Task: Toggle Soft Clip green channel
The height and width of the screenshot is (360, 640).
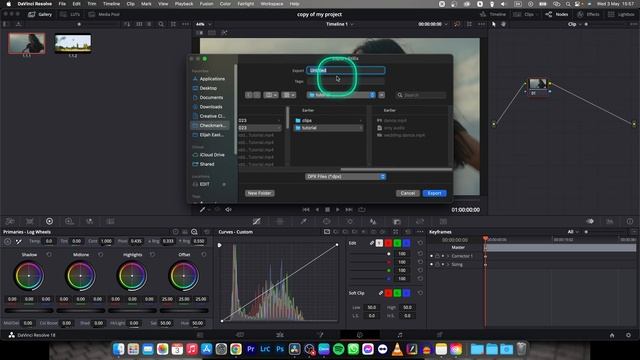Action: 397,293
